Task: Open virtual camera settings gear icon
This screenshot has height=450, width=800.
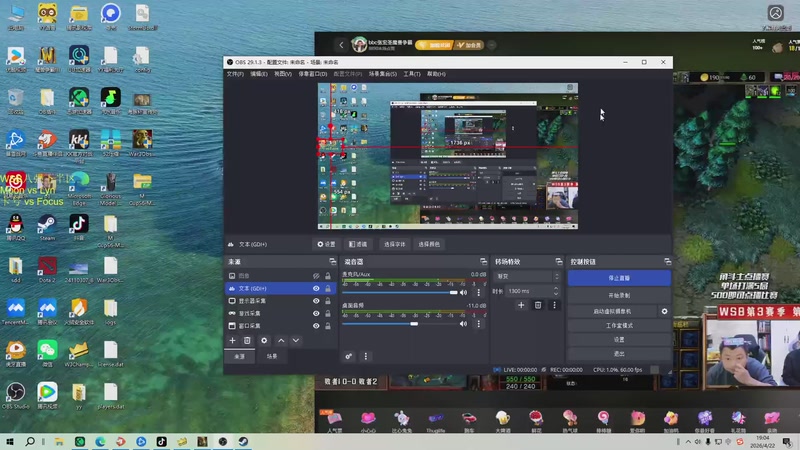Action: tap(664, 311)
